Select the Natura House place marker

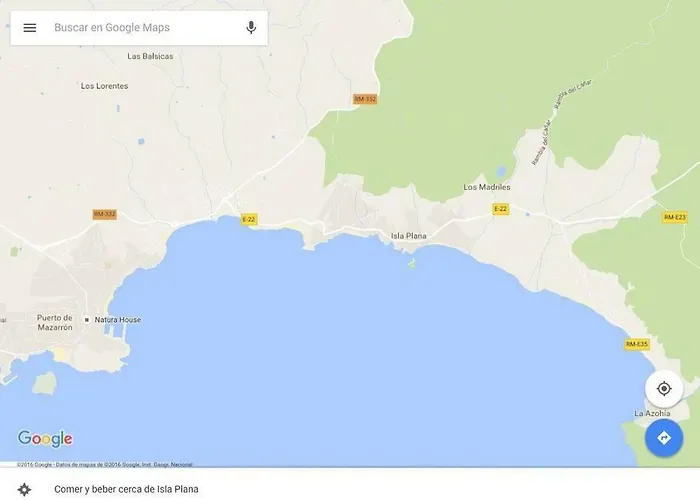click(87, 320)
